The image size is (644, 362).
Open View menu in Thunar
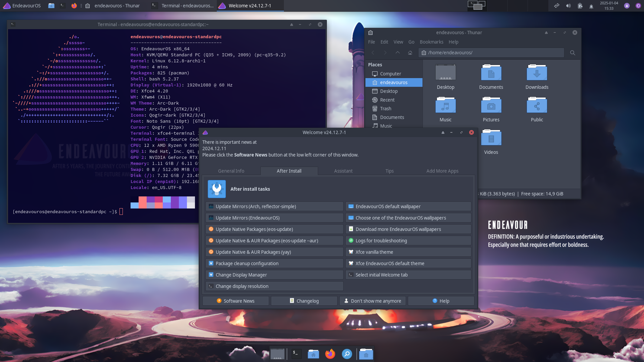click(x=398, y=42)
